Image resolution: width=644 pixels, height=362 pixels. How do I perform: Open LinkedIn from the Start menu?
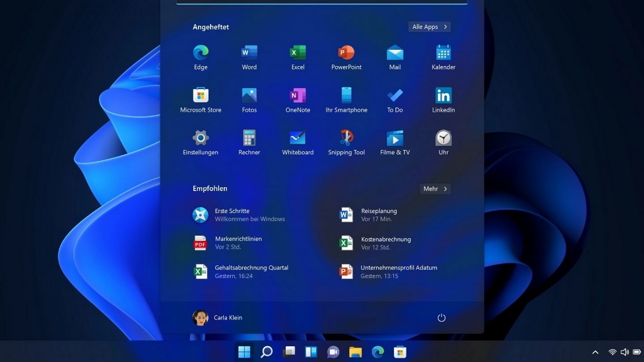pyautogui.click(x=443, y=96)
